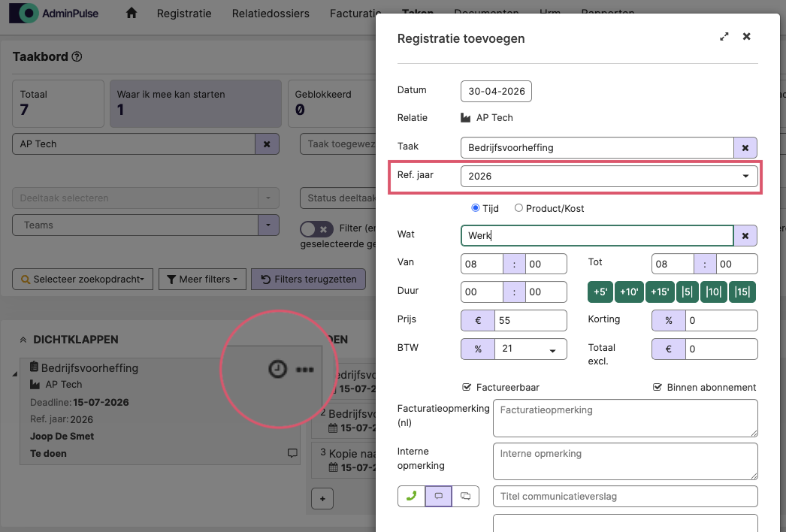Click the Interne opmerking text area
This screenshot has width=786, height=532.
pyautogui.click(x=625, y=461)
